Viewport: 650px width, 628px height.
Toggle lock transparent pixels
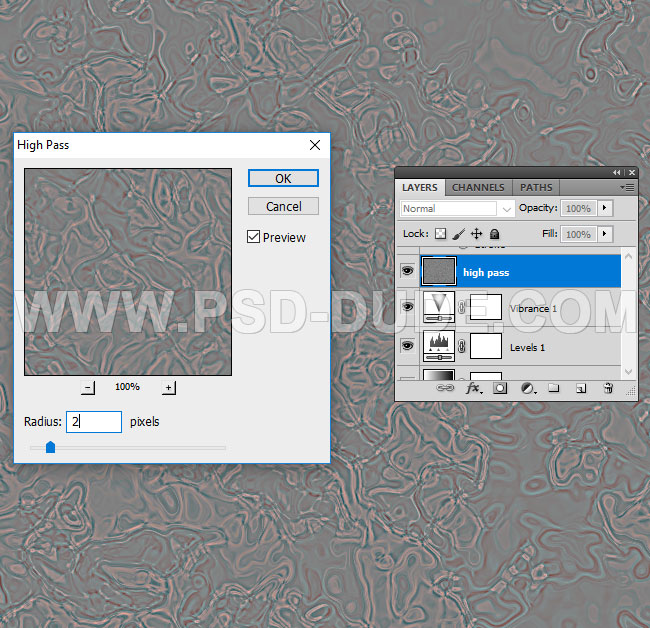(440, 234)
